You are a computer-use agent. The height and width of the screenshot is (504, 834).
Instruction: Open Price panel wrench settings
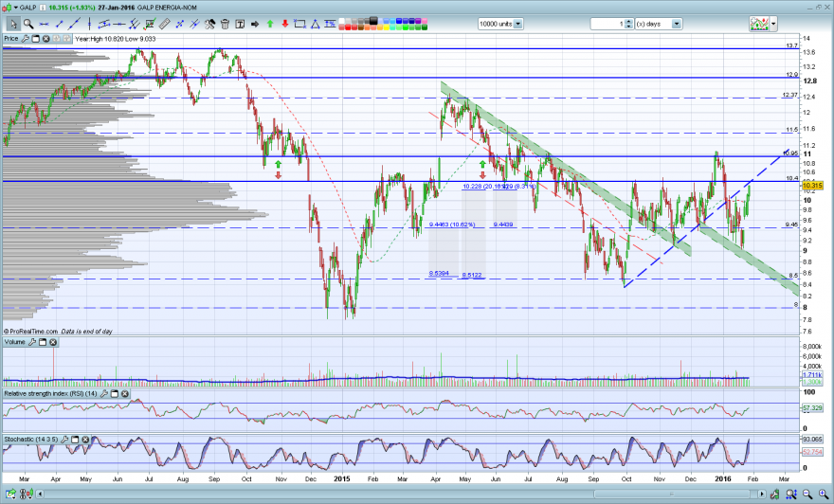(x=25, y=38)
